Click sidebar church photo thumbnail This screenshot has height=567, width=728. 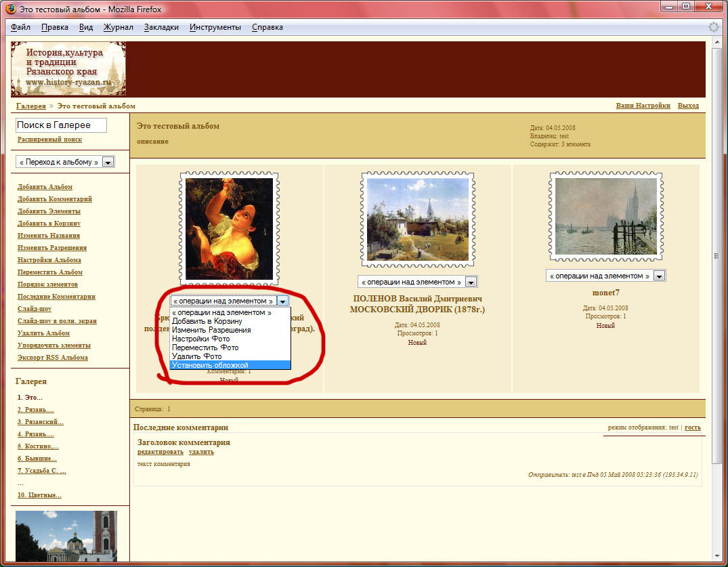pyautogui.click(x=66, y=537)
